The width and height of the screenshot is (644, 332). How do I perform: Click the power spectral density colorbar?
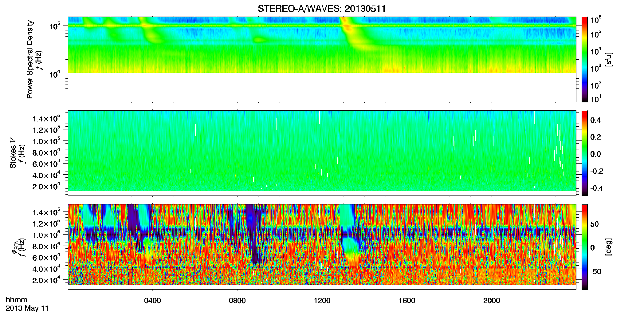(x=584, y=59)
